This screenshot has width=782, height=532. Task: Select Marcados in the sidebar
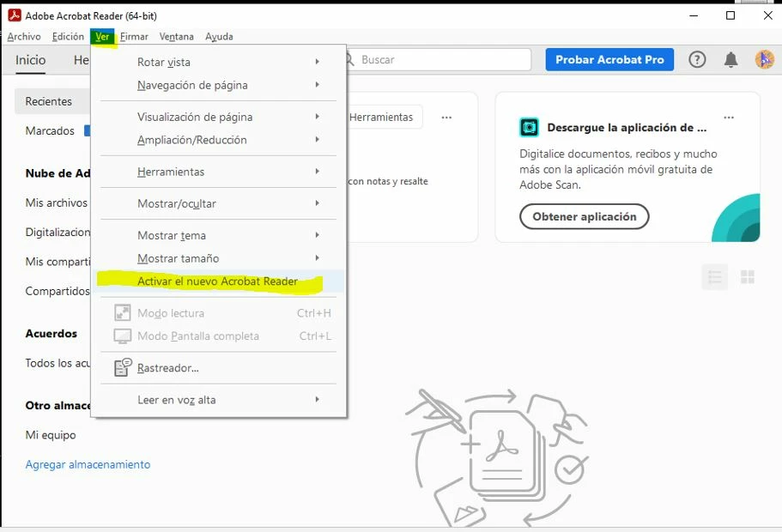pyautogui.click(x=50, y=130)
